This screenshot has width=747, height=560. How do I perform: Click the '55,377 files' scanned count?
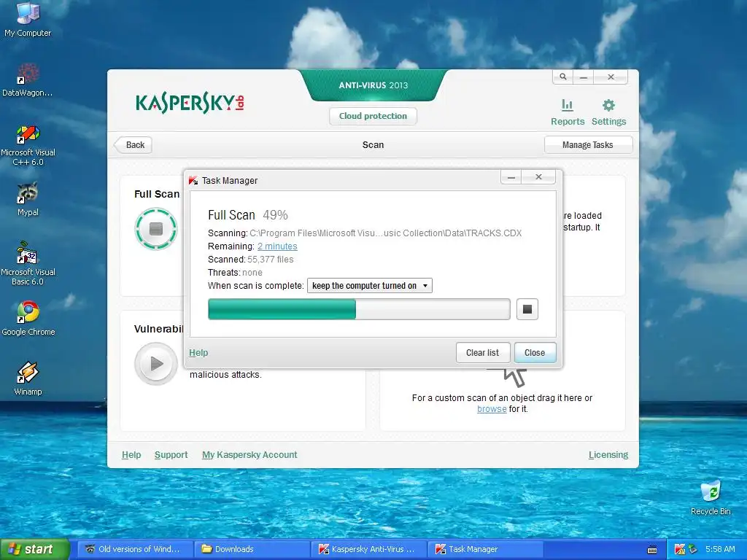271,260
